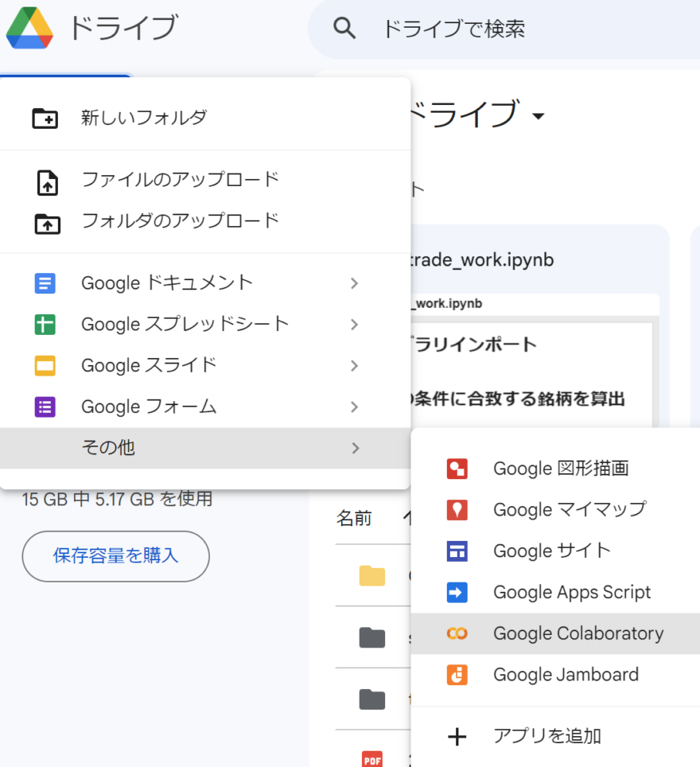Click the Apps Script arrow icon
Screen dimensions: 700x767
(457, 593)
